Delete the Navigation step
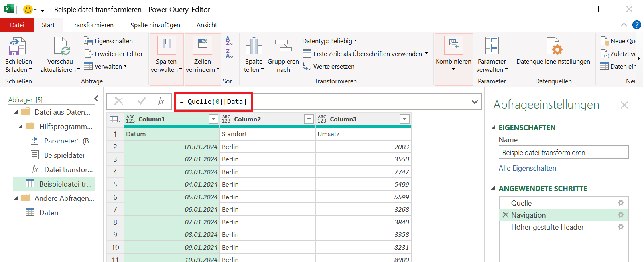This screenshot has width=644, height=262. [x=505, y=215]
